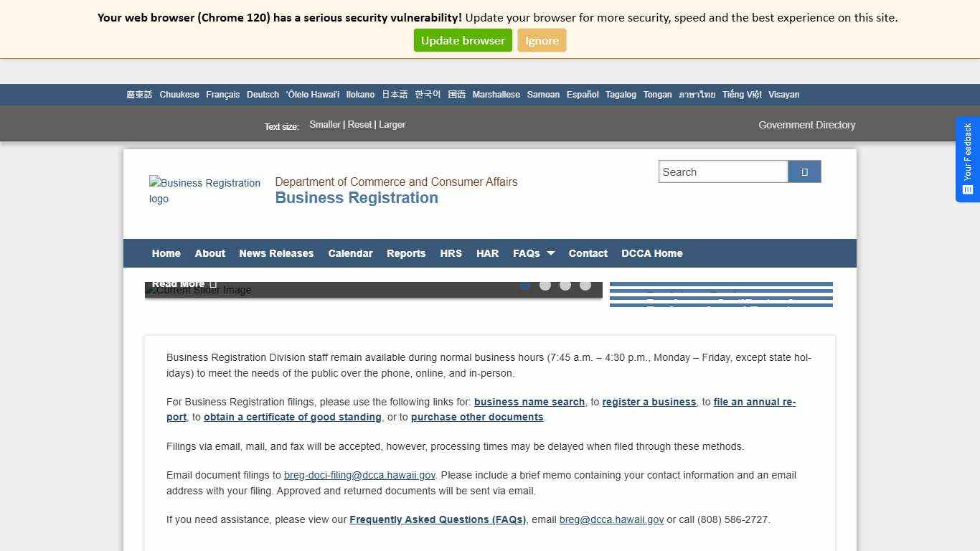980x551 pixels.
Task: Open the Government Directory
Action: pos(806,125)
